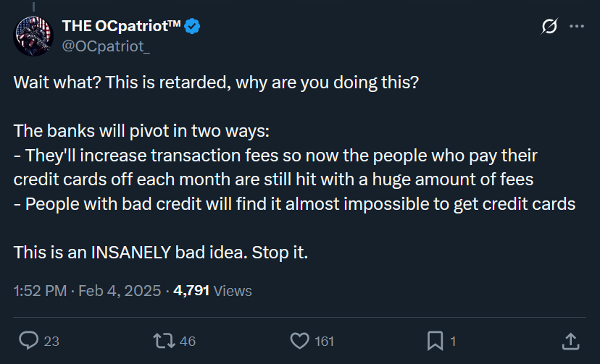Click THE OCpatriot display name
The width and height of the screenshot is (600, 364).
[x=121, y=26]
